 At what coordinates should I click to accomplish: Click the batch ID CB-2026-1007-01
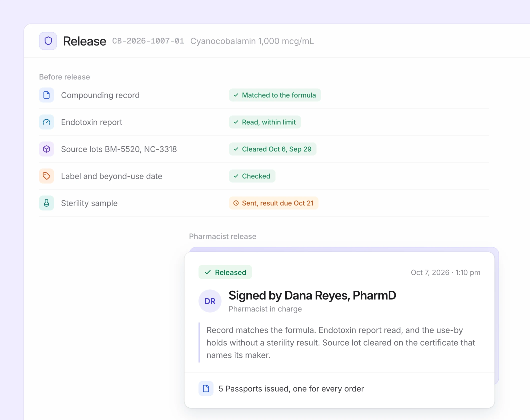tap(148, 41)
